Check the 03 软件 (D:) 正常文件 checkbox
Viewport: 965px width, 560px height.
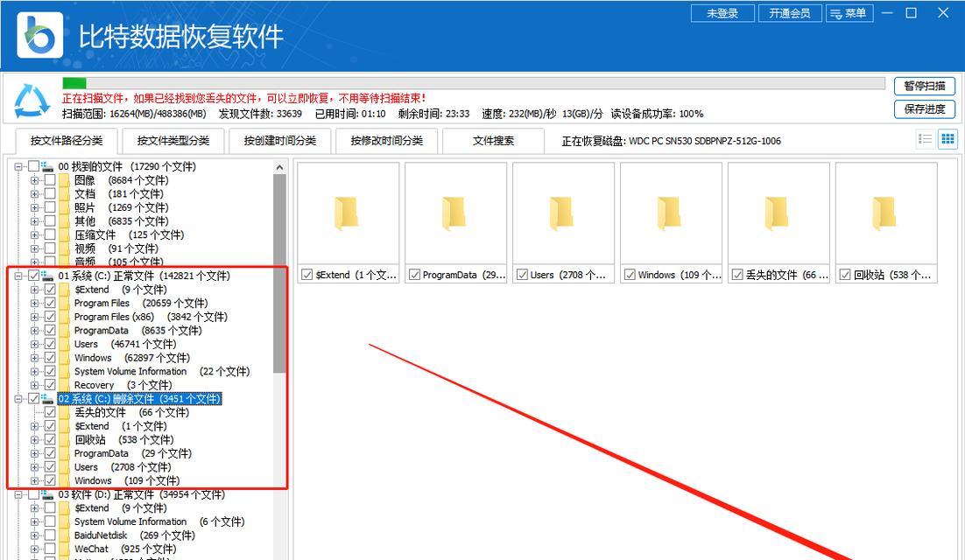34,494
